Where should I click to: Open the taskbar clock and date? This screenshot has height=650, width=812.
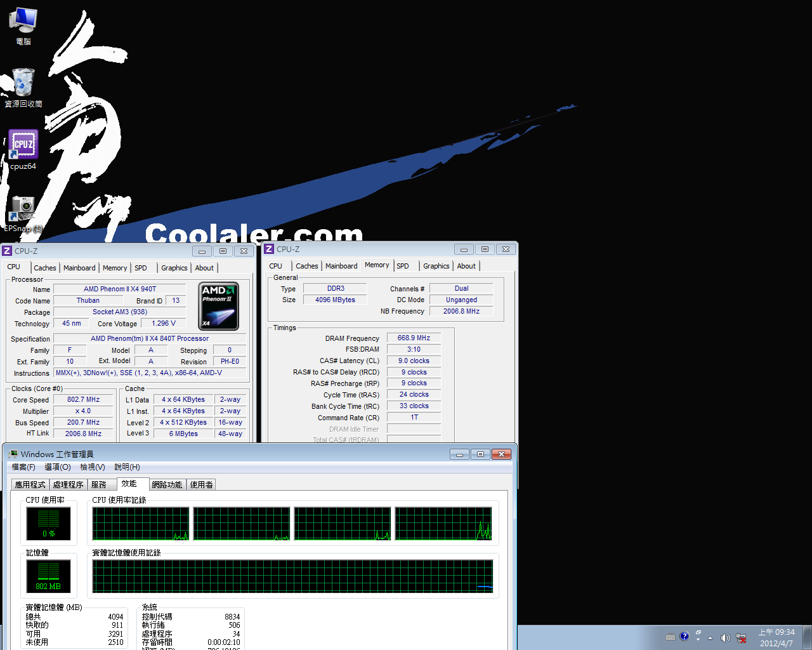776,638
